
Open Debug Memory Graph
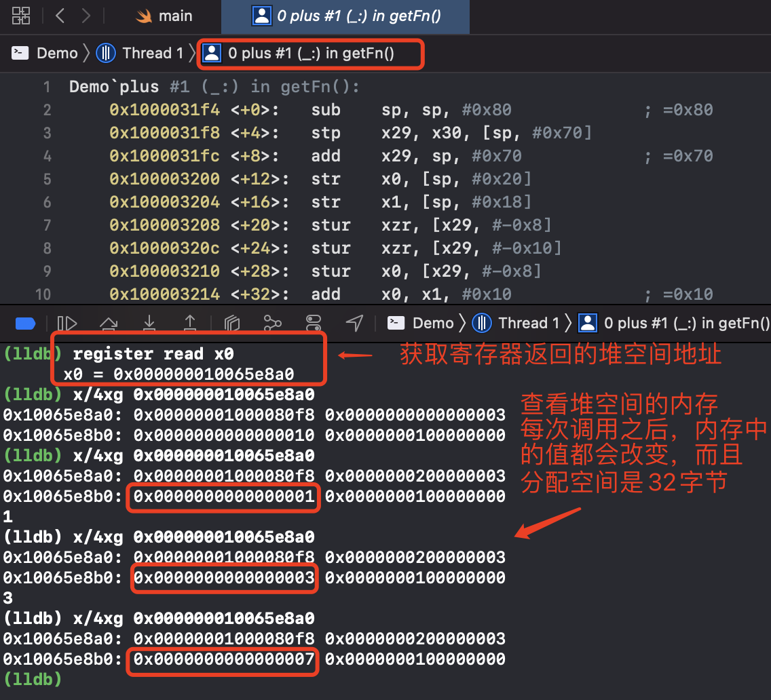[273, 324]
